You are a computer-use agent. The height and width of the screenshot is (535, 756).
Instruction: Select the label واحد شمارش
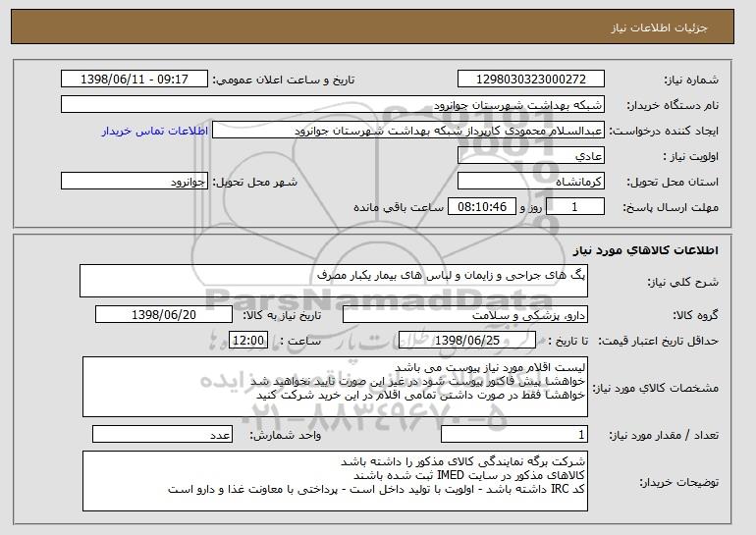pyautogui.click(x=286, y=435)
